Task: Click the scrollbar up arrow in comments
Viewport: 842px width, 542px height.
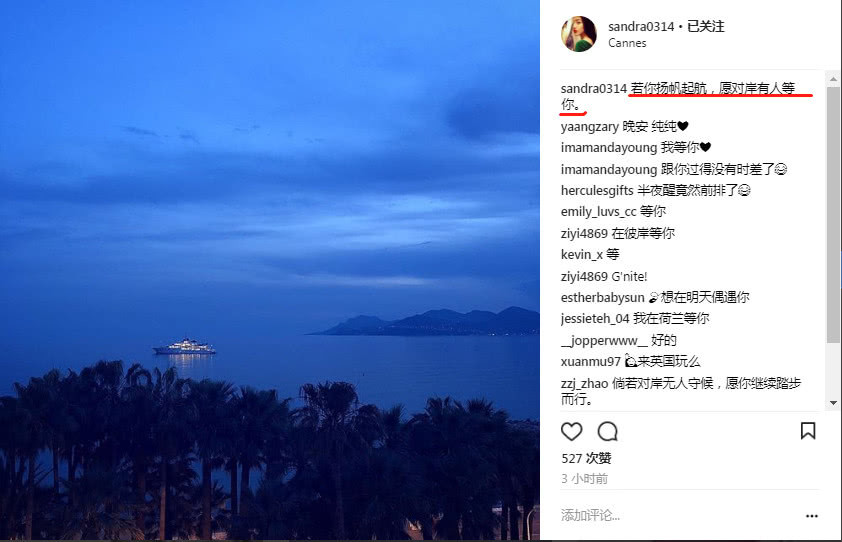Action: 833,79
